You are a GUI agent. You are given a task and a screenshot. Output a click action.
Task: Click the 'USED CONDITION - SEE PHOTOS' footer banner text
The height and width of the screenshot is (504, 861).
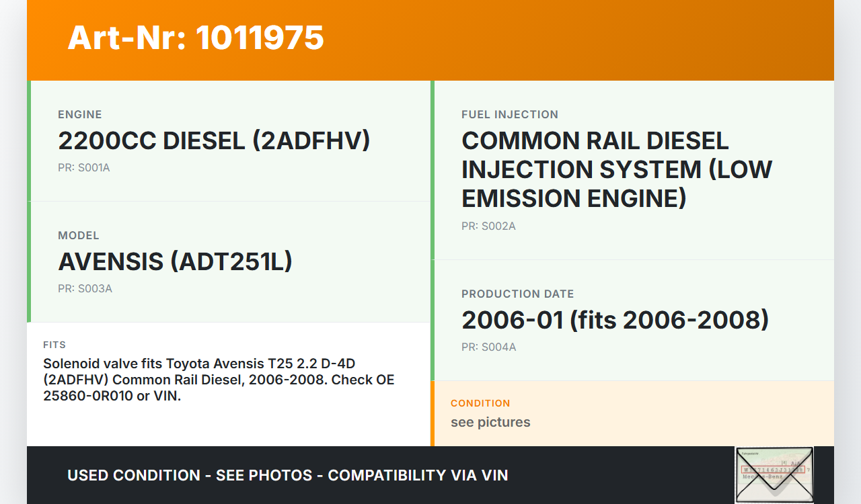pyautogui.click(x=287, y=475)
